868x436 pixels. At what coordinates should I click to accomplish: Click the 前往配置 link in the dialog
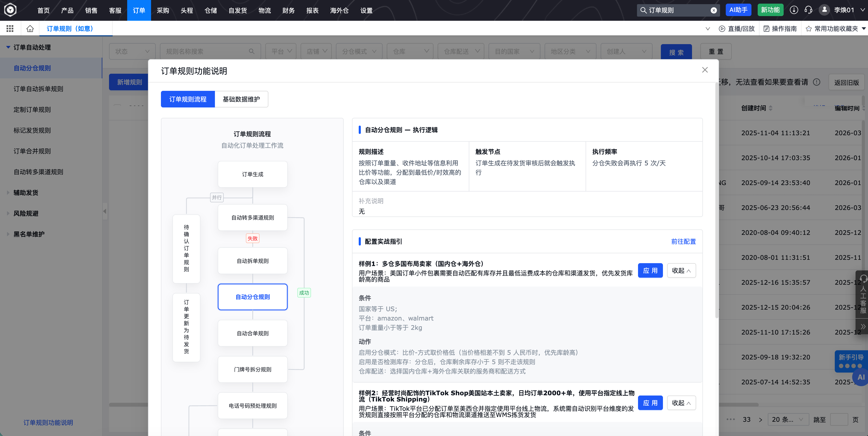(x=683, y=242)
